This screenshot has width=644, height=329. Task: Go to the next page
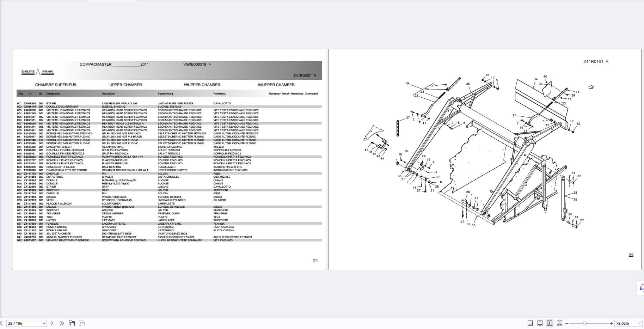[52, 323]
